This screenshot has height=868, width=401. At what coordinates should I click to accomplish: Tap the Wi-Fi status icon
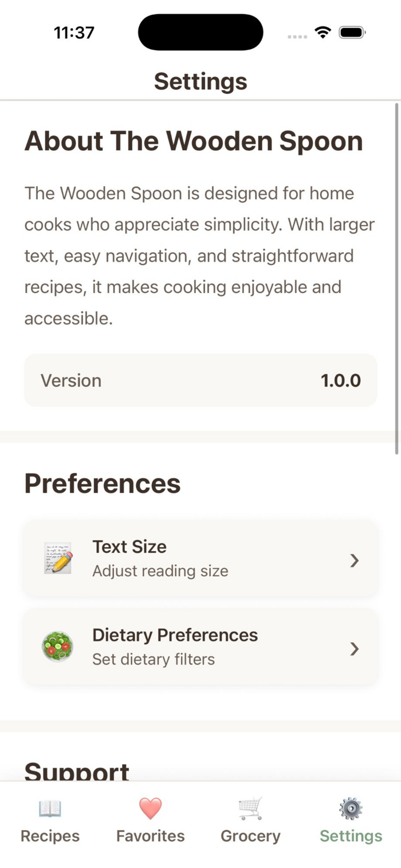point(323,33)
